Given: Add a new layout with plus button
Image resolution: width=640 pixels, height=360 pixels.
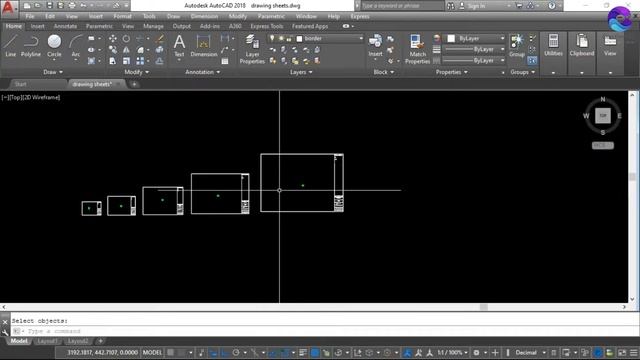Looking at the screenshot, I should coord(100,341).
